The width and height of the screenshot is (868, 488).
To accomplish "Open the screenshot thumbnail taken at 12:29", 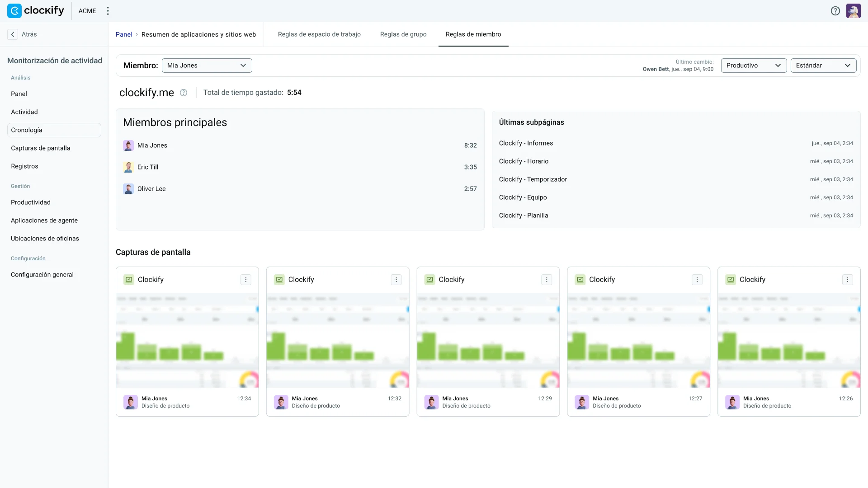I will (x=488, y=340).
